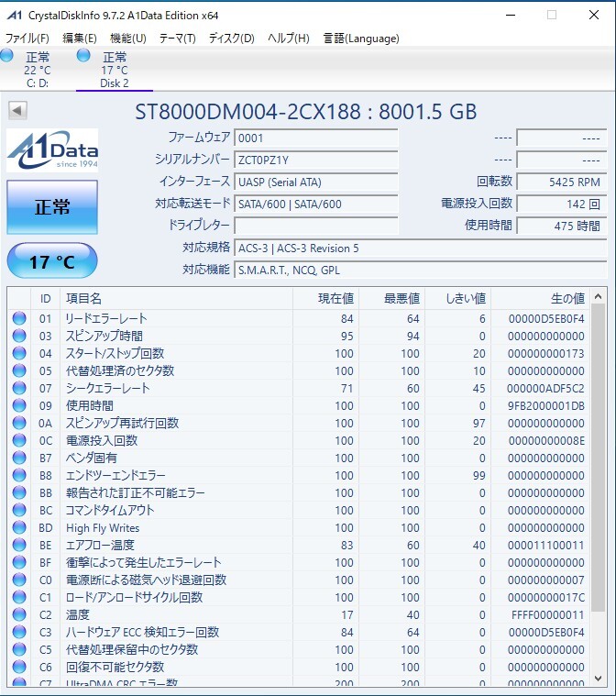
Task: Select the C: D: disk status circle
Action: point(7,56)
